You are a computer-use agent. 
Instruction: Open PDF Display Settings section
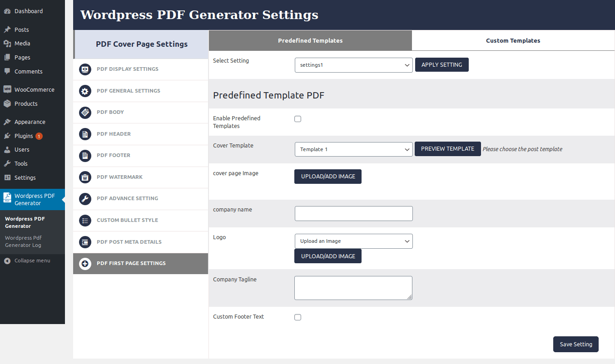point(141,69)
